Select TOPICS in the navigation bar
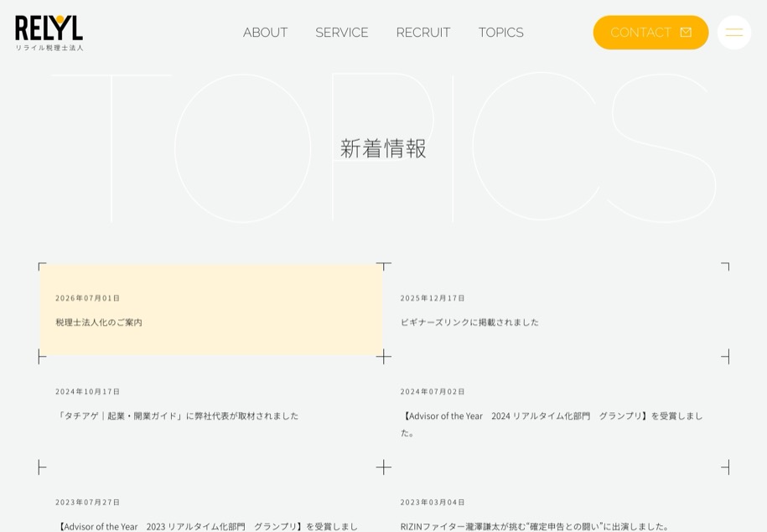 point(501,33)
